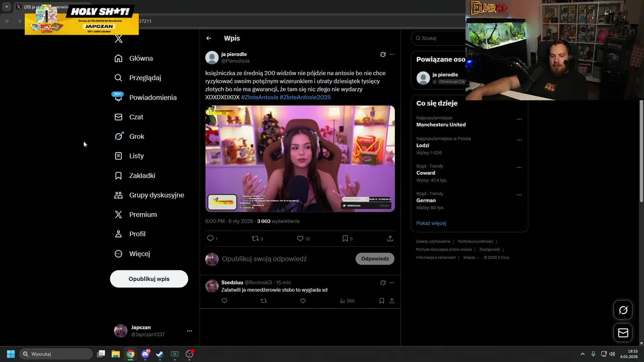Click Grok icon on ja pierodle post
The image size is (644, 362).
click(383, 54)
